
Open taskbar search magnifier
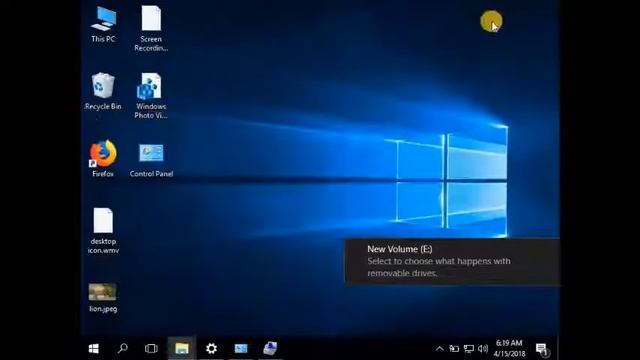point(122,348)
